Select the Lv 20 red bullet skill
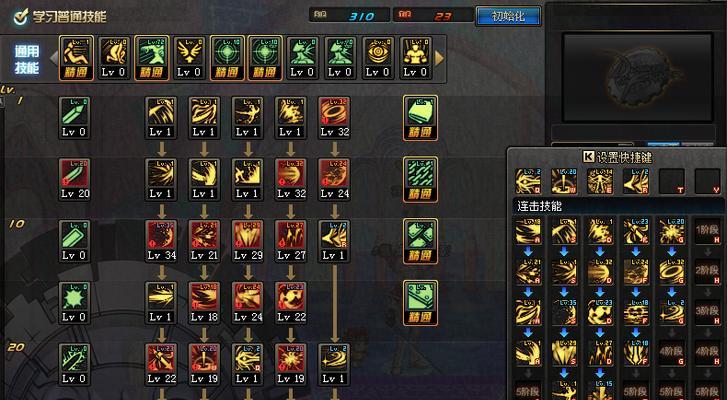The height and width of the screenshot is (400, 727). (x=74, y=179)
